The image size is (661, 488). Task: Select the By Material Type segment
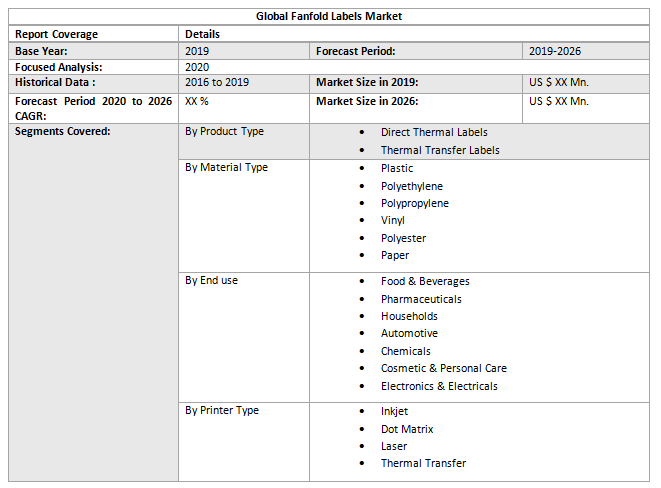pyautogui.click(x=226, y=167)
